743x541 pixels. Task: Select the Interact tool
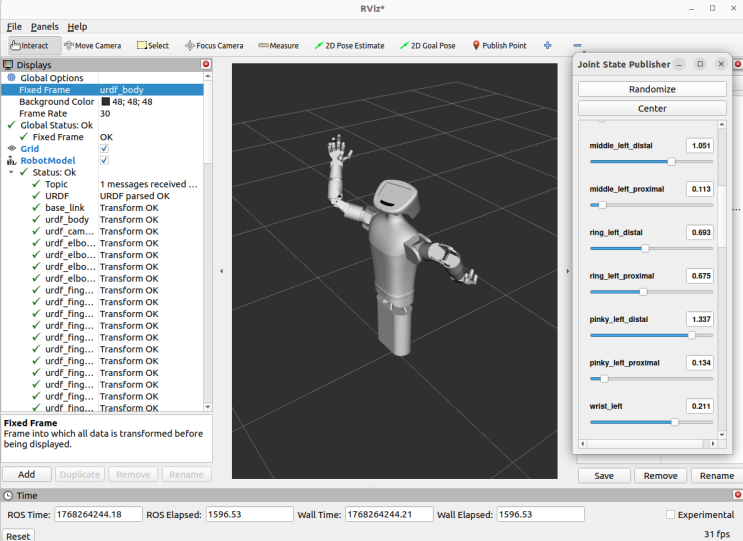pyautogui.click(x=35, y=45)
